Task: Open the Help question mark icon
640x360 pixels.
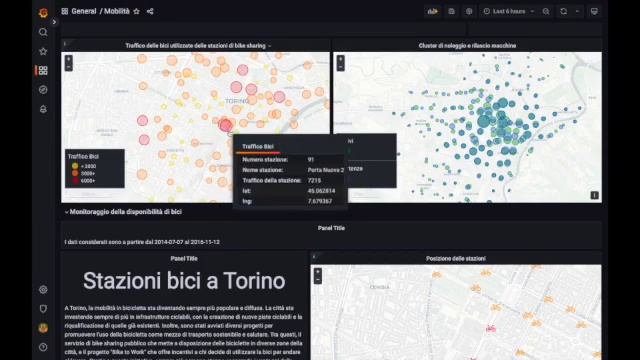Action: tap(43, 347)
